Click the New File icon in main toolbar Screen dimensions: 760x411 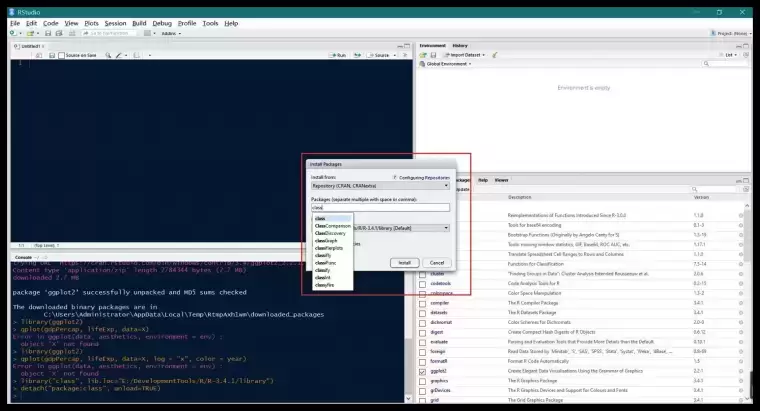coord(13,33)
